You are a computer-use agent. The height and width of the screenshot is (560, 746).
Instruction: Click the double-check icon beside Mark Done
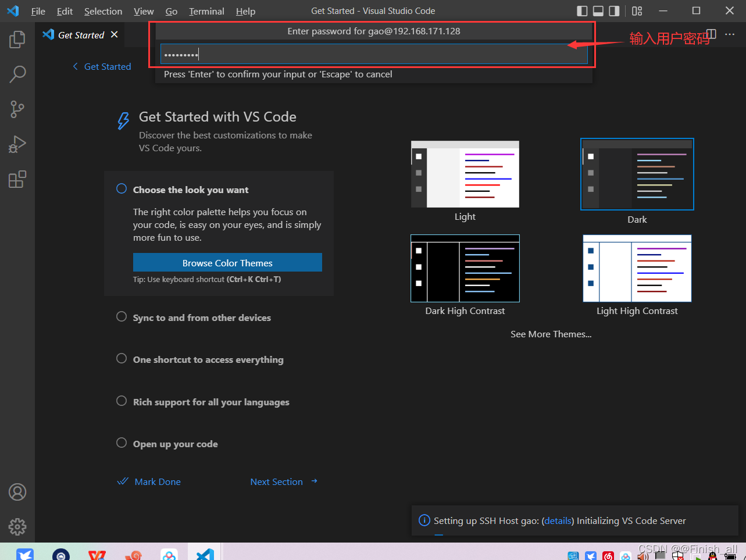click(x=123, y=481)
